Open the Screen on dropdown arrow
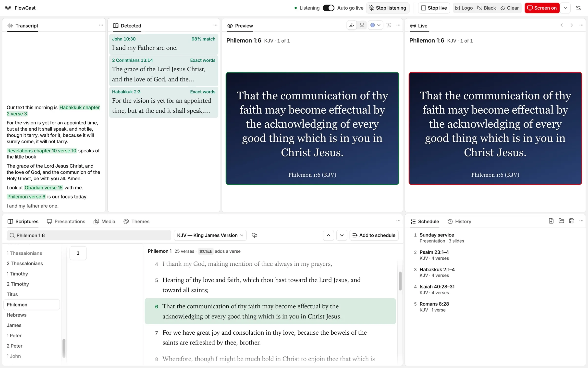588x368 pixels. [565, 8]
